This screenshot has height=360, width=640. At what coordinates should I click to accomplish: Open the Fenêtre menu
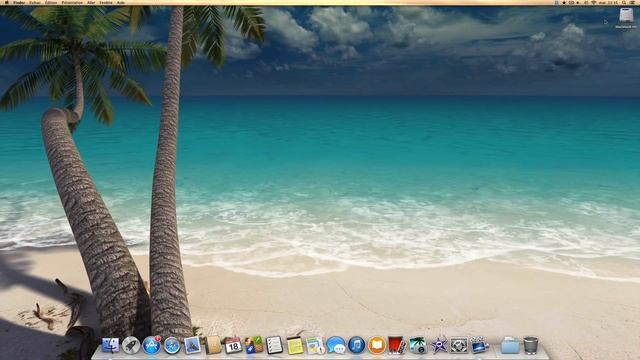[106, 2]
